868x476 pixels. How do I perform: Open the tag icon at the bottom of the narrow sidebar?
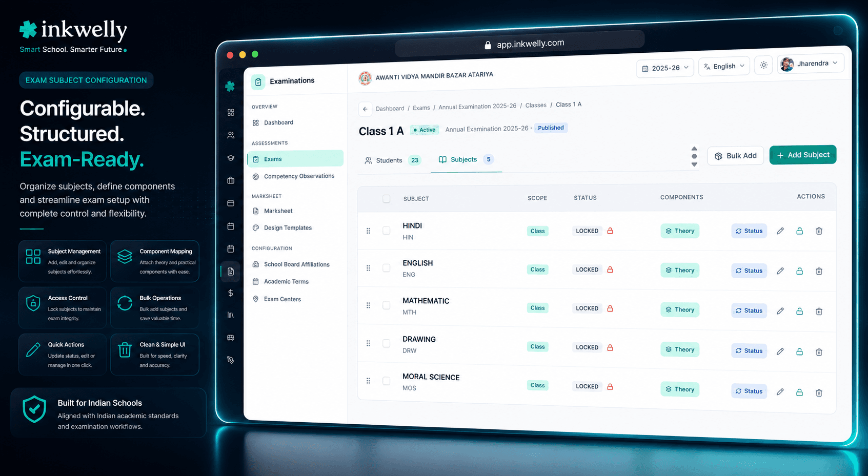click(231, 360)
